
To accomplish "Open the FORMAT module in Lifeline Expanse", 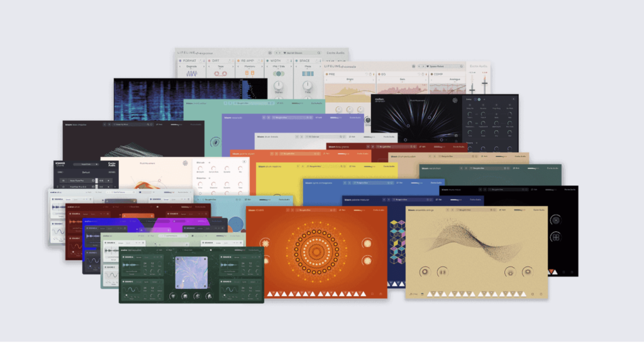I will click(x=190, y=61).
